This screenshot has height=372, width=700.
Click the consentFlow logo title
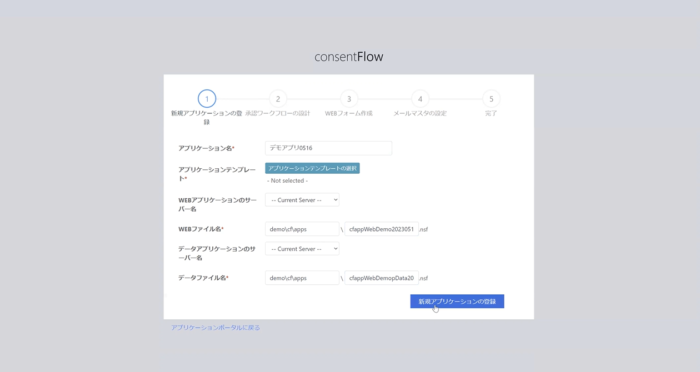pyautogui.click(x=349, y=57)
